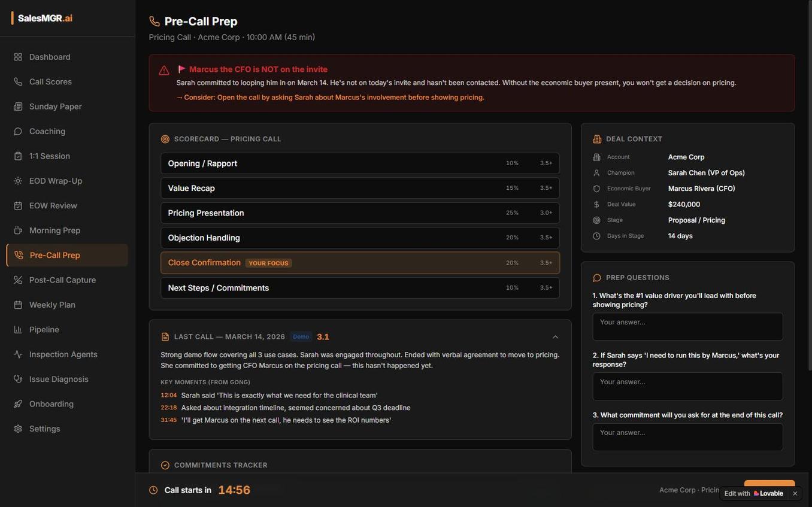Collapse the Last Call section chevron
Screen dimensions: 812x507
(x=555, y=337)
